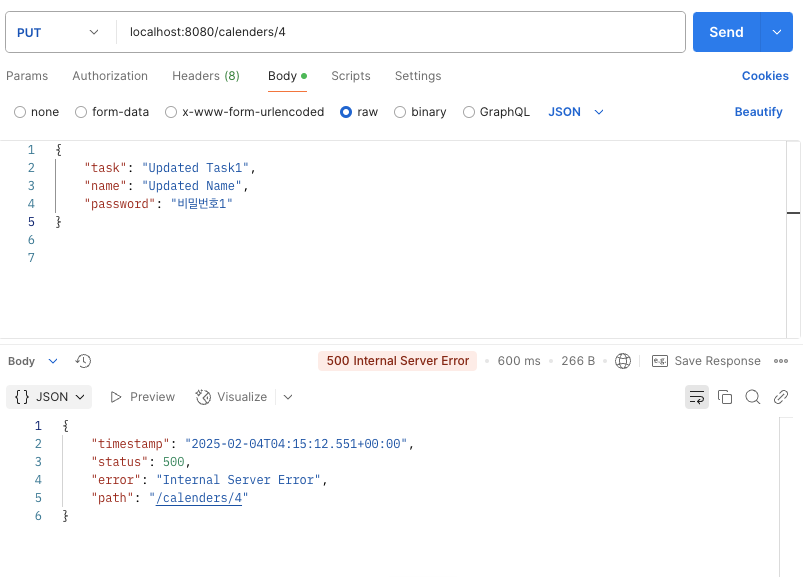Screen dimensions: 803x577
Task: Open the three-dots response options menu
Action: [781, 361]
